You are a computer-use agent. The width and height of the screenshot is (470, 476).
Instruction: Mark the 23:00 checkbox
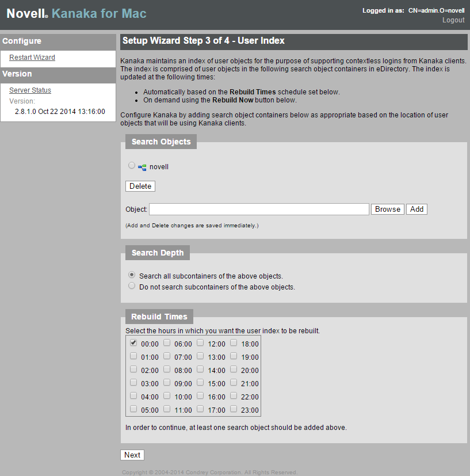tap(234, 409)
